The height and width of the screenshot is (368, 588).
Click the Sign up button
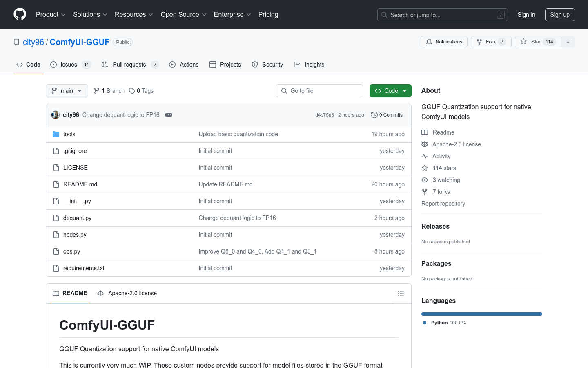(559, 15)
